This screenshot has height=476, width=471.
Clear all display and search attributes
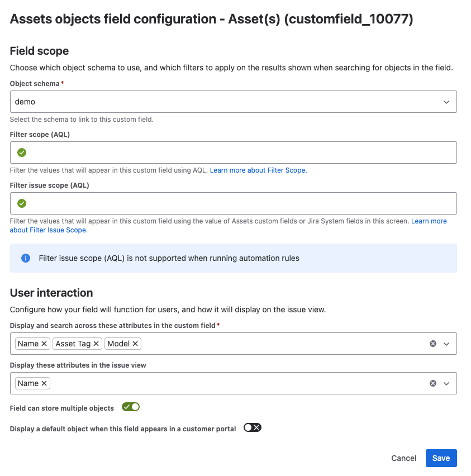click(x=432, y=344)
